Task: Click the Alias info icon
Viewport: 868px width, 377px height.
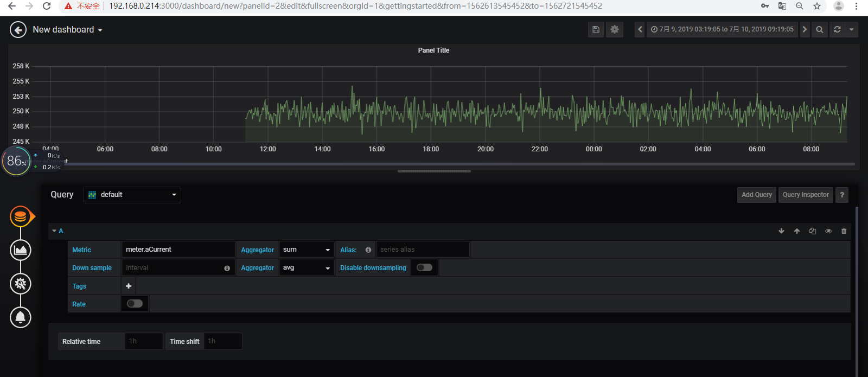Action: pyautogui.click(x=368, y=250)
